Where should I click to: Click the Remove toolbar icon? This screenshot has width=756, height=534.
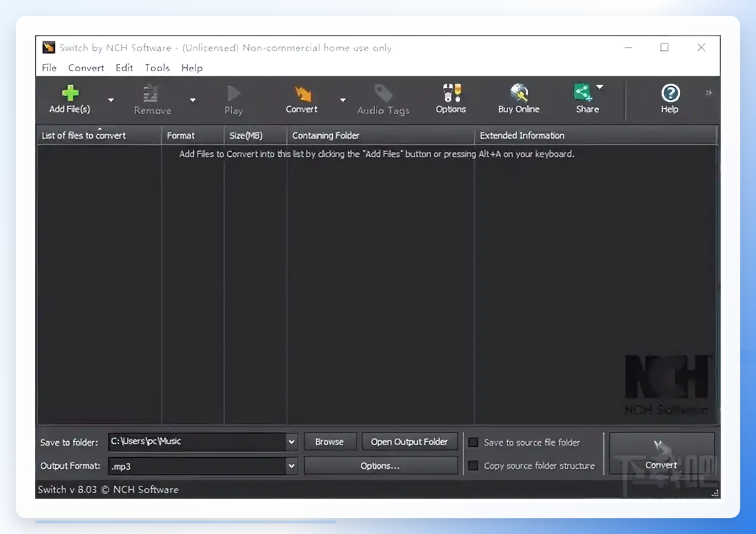(x=150, y=93)
